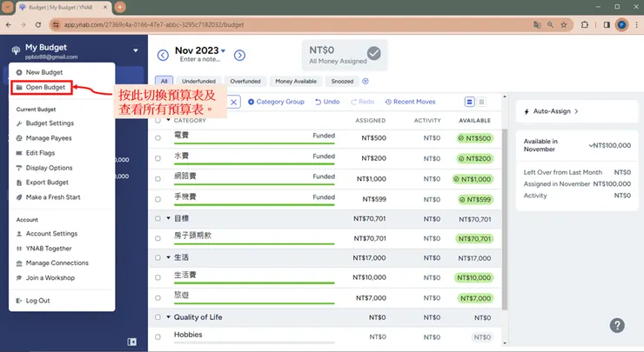Close the search box with X

click(x=234, y=102)
